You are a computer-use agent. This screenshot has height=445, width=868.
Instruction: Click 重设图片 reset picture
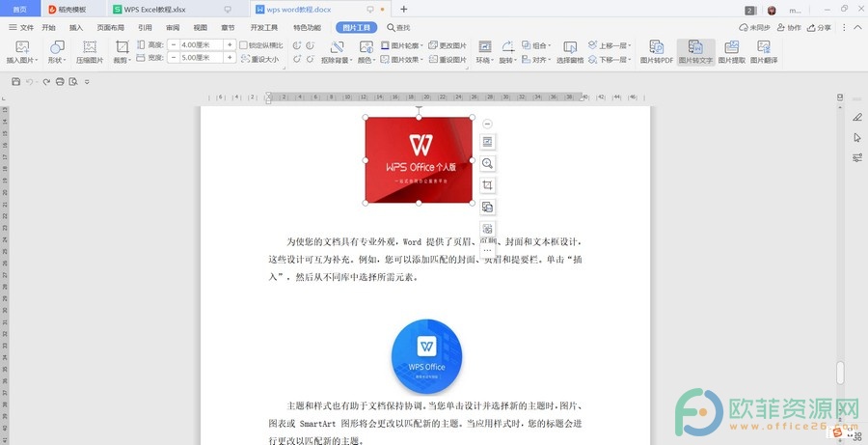[x=448, y=59]
